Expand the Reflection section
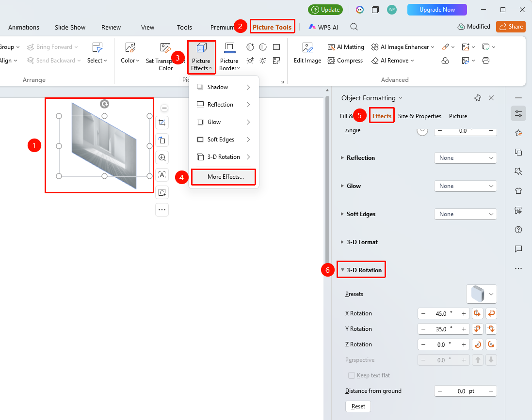This screenshot has height=420, width=532. pyautogui.click(x=342, y=157)
